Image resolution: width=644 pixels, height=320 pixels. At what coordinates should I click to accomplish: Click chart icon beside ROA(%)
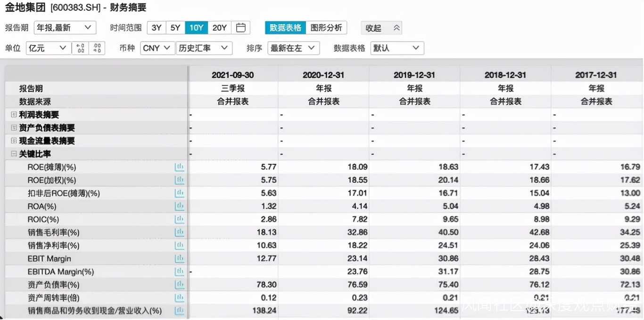179,206
